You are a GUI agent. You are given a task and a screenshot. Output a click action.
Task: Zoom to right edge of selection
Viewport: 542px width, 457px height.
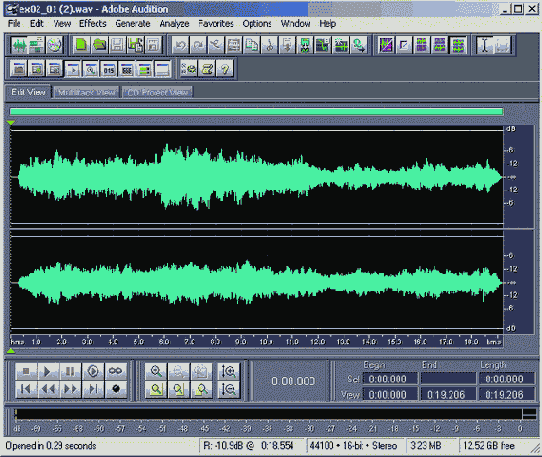click(201, 389)
